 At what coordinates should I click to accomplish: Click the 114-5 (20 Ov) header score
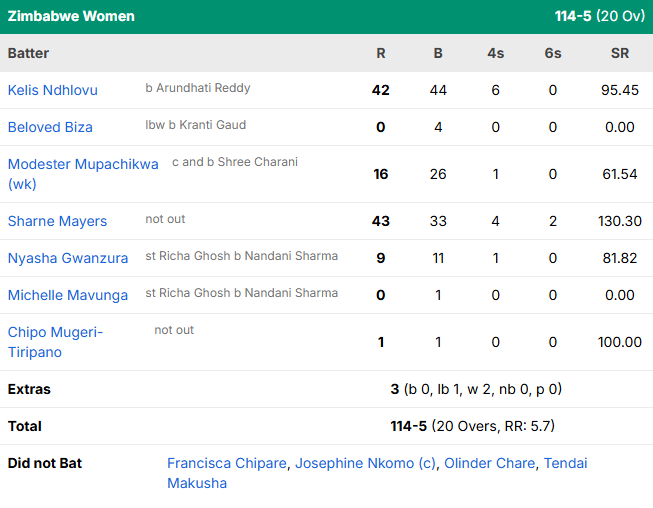pyautogui.click(x=600, y=16)
